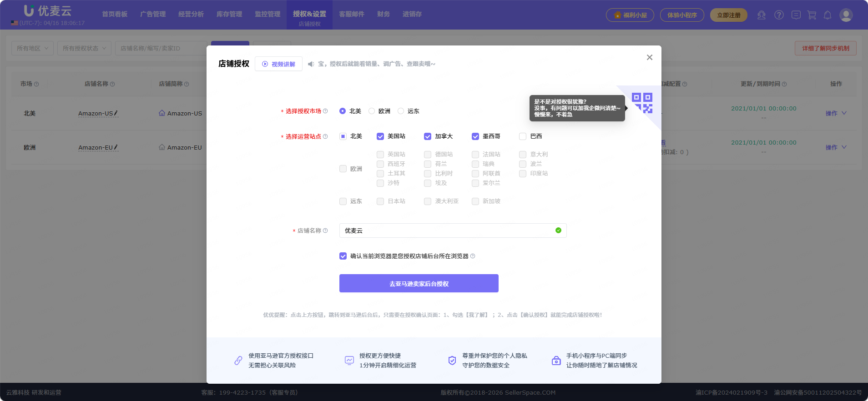Open the 库存管理 menu

tap(229, 14)
